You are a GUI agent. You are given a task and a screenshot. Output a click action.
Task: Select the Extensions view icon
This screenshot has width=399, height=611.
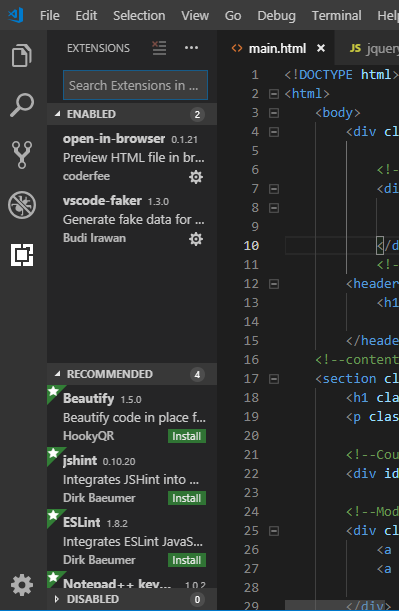click(22, 255)
